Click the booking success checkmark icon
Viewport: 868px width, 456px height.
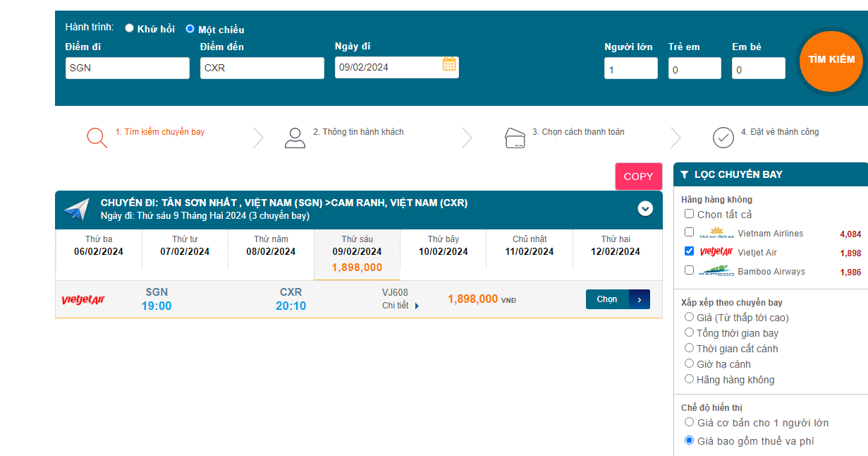click(x=723, y=137)
